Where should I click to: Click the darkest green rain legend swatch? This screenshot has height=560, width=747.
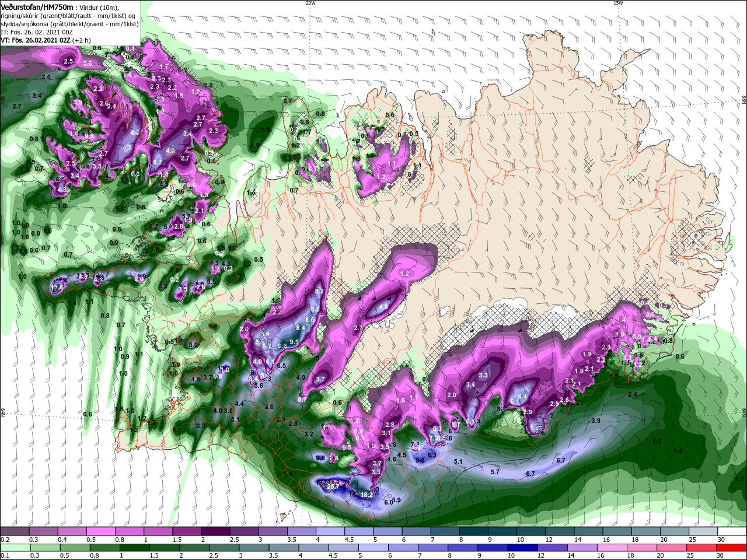(x=135, y=548)
